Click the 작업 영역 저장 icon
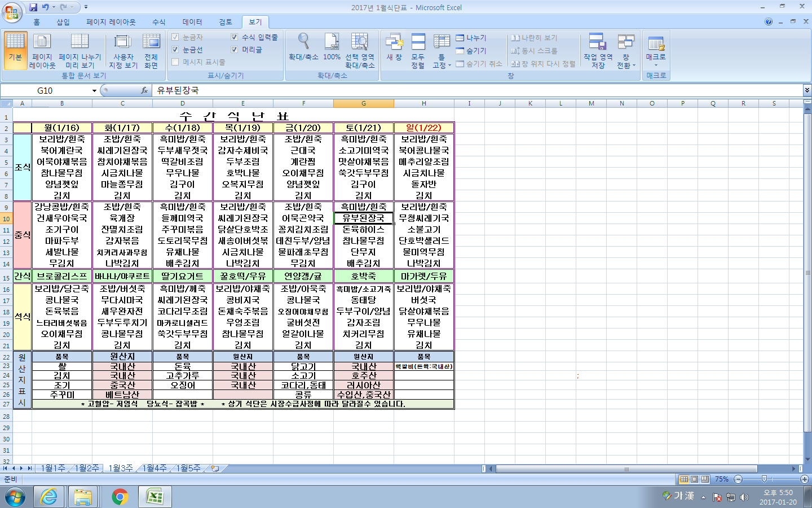The width and height of the screenshot is (812, 508). pos(598,42)
